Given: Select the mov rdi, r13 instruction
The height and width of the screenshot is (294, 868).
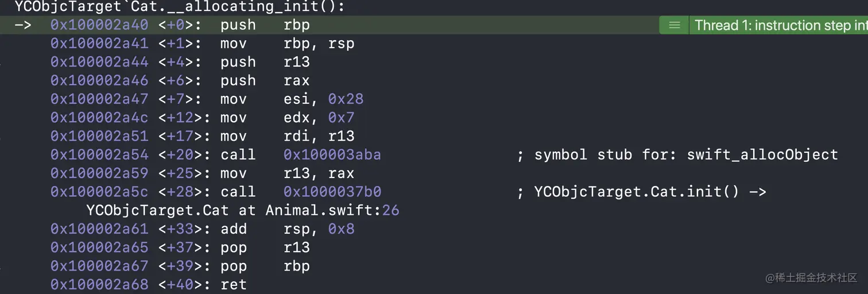Looking at the screenshot, I should point(287,136).
